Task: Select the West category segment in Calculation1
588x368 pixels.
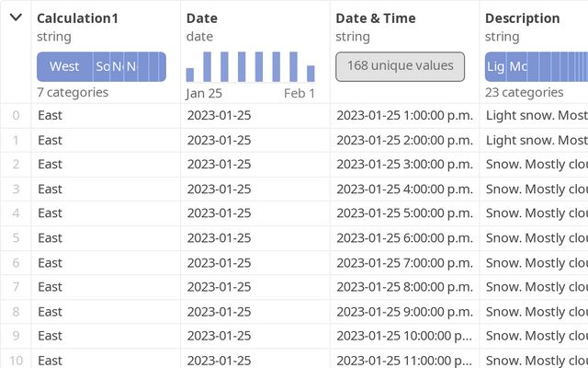Action: [x=65, y=67]
